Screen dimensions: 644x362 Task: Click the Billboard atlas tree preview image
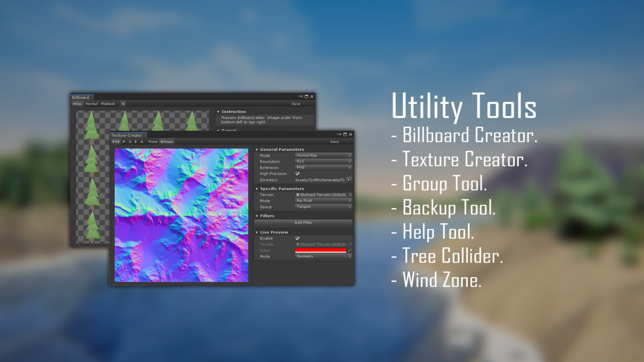(92, 177)
